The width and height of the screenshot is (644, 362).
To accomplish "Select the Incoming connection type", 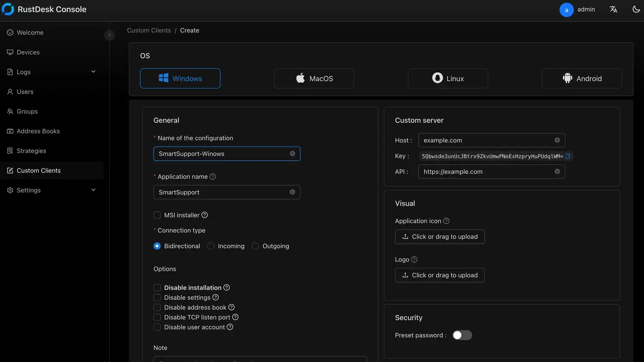I will (x=211, y=246).
